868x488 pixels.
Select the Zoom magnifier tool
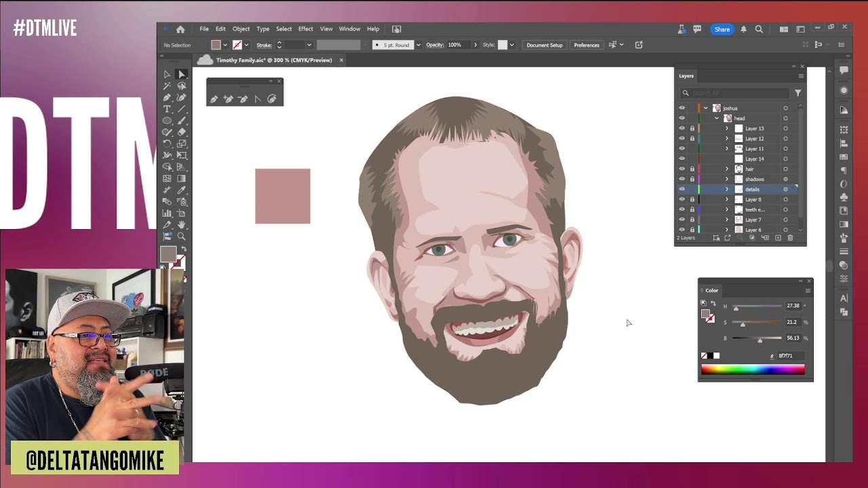click(182, 236)
